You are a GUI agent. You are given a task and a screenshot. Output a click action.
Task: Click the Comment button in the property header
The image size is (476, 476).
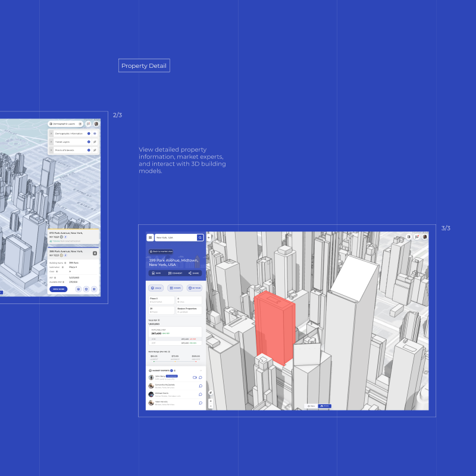(x=175, y=273)
